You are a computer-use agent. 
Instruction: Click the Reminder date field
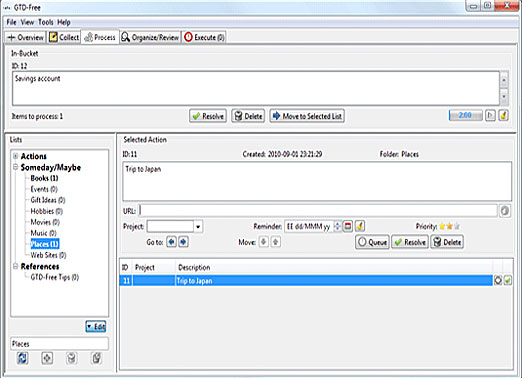tap(308, 227)
